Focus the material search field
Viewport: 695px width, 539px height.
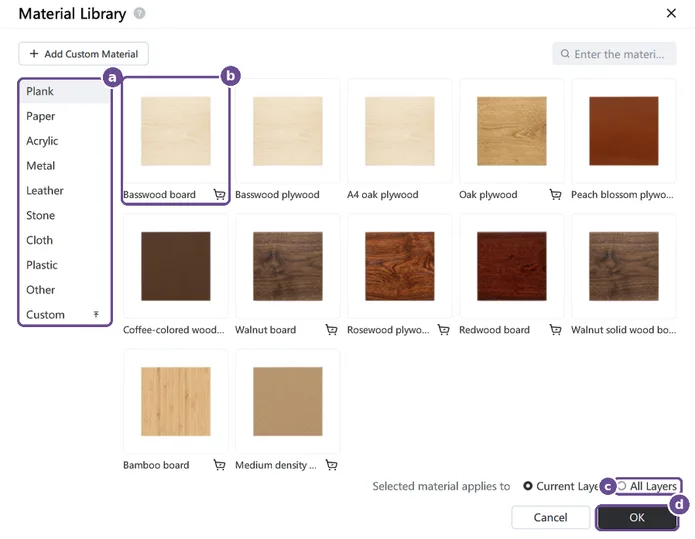[x=614, y=54]
